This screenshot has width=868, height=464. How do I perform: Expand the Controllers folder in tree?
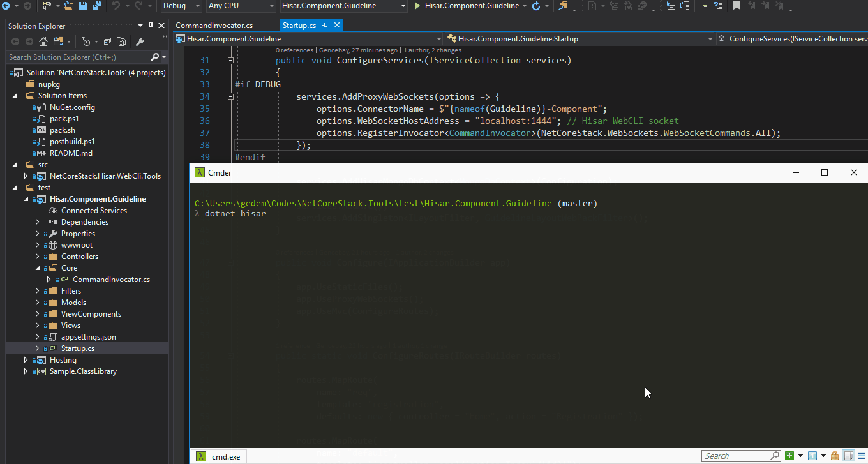tap(38, 257)
